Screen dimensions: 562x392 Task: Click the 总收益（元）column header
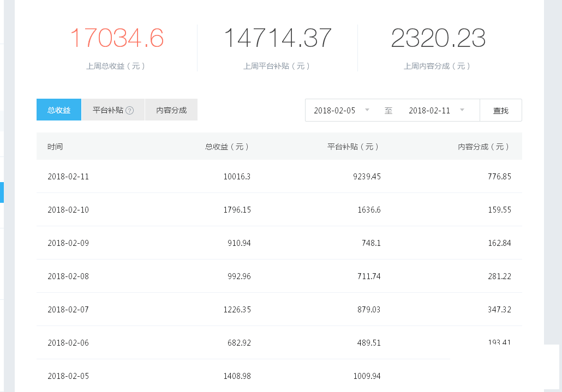[228, 147]
